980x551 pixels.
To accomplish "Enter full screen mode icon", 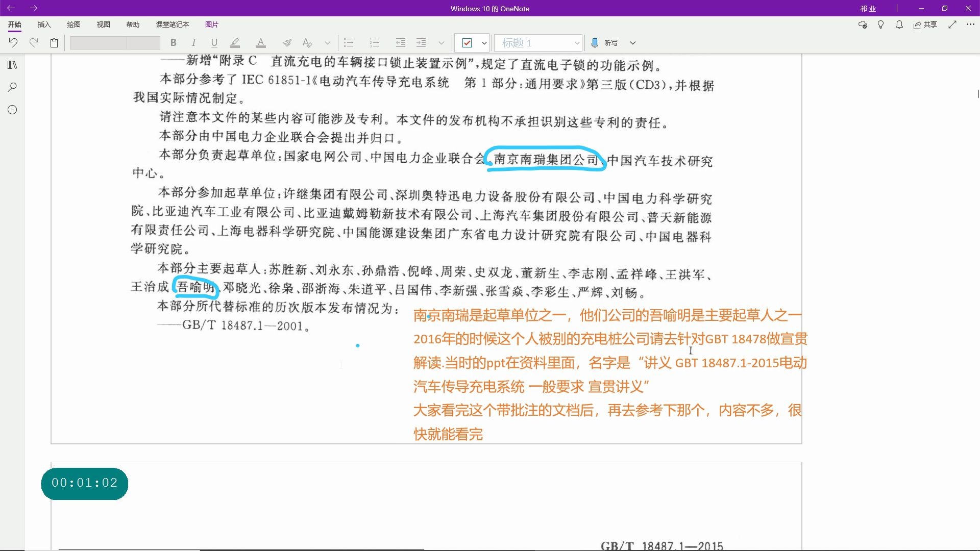I will point(952,24).
